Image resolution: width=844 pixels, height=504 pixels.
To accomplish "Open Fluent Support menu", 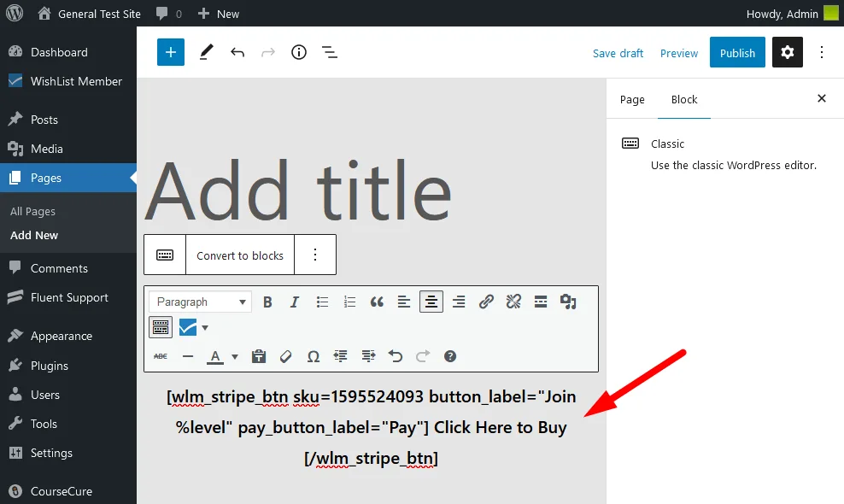I will pos(69,297).
